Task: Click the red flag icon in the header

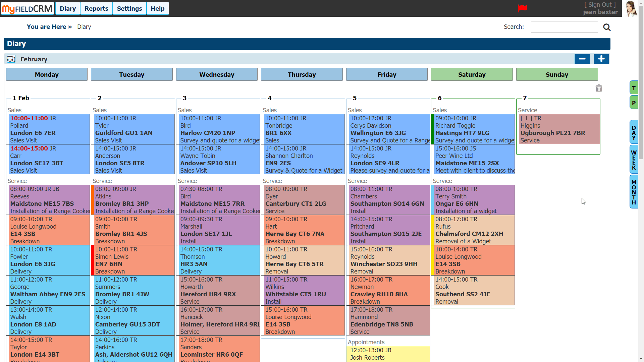Action: pos(522,8)
